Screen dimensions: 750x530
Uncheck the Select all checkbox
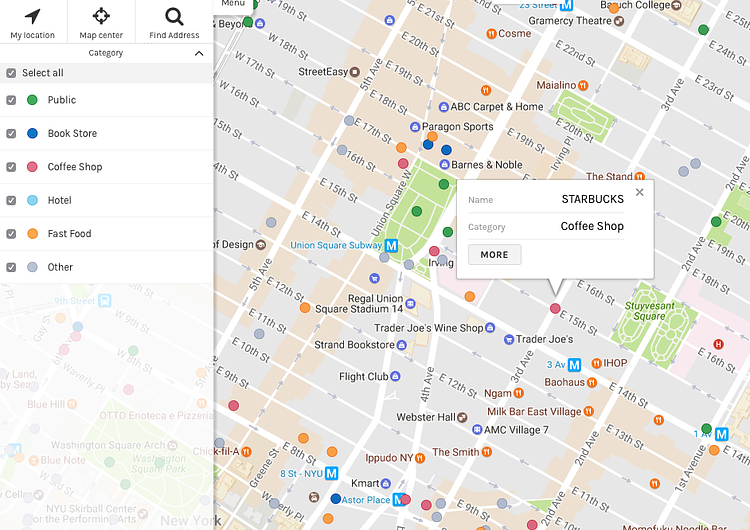pos(11,73)
